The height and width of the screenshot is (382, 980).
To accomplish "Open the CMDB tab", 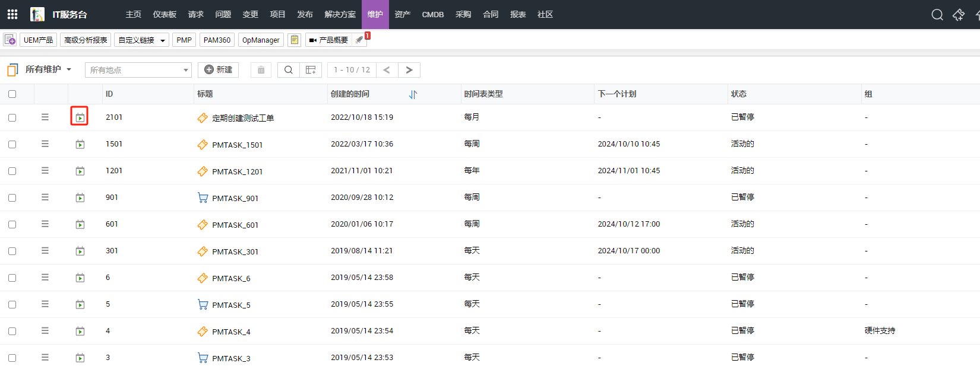I will (432, 14).
